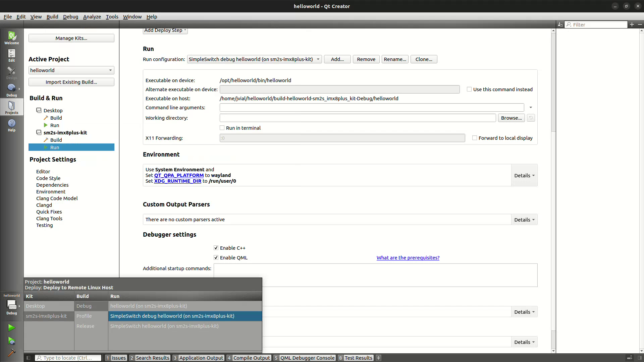Click Remove run configuration
Viewport: 644px width, 362px height.
(366, 59)
